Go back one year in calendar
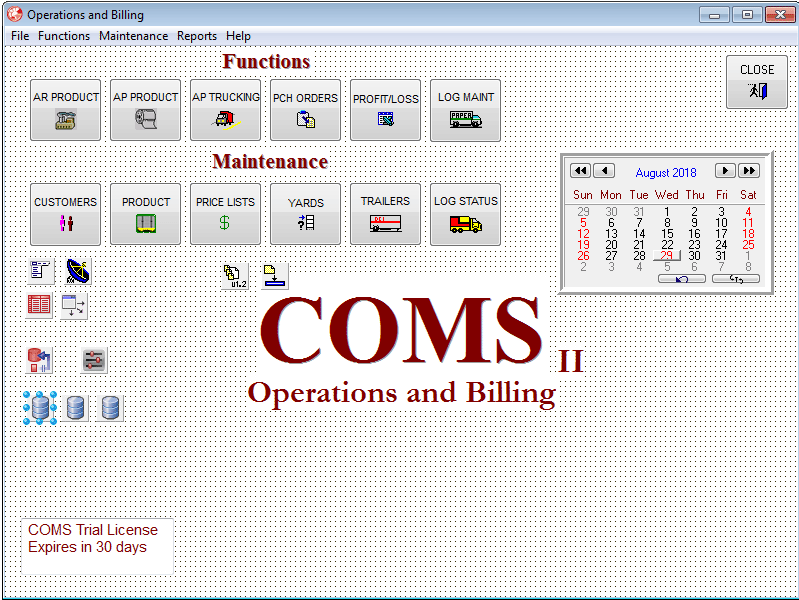 point(580,170)
